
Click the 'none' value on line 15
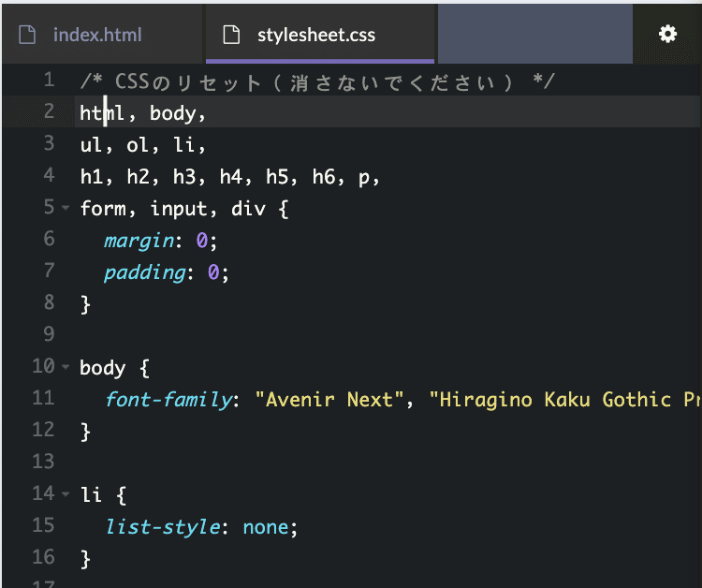pos(266,527)
